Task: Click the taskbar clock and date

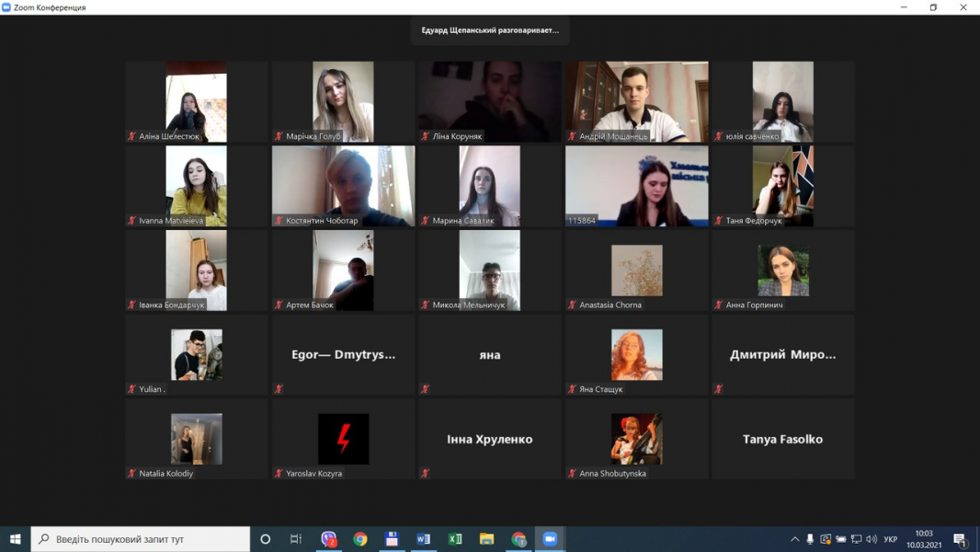Action: [924, 539]
